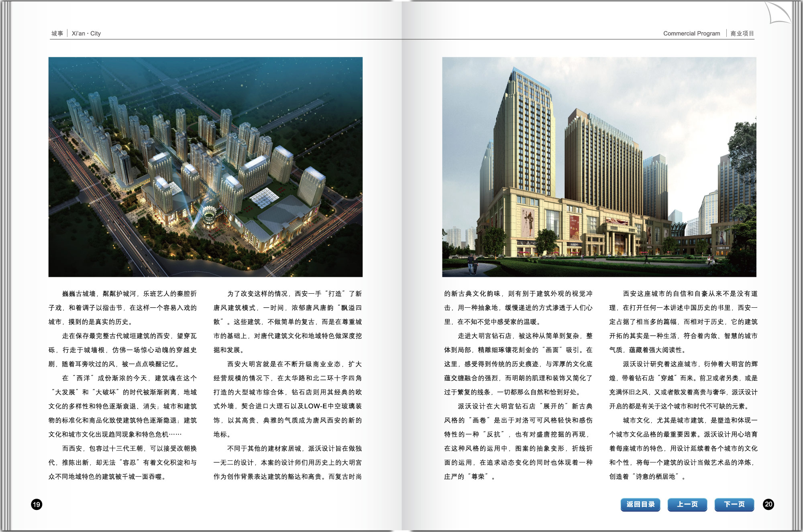Screen dimensions: 803x532
Task: Click the paragraph starting 派沃设计研究着这座城市
Action: (x=683, y=385)
